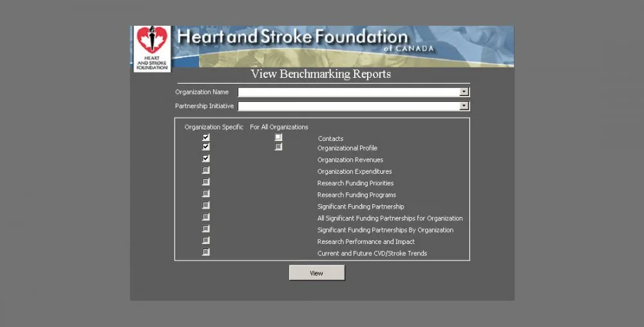Viewport: 644px width, 327px height.
Task: Click inside the Partnership Initiative combo box
Action: (x=348, y=106)
